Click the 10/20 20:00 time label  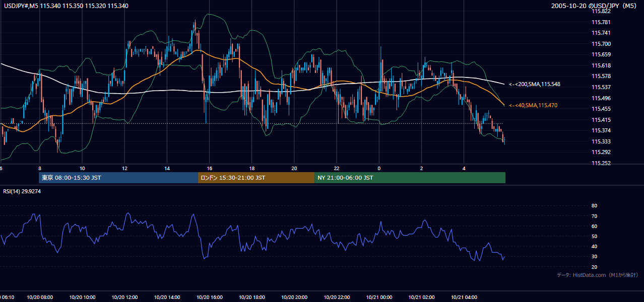(294, 297)
